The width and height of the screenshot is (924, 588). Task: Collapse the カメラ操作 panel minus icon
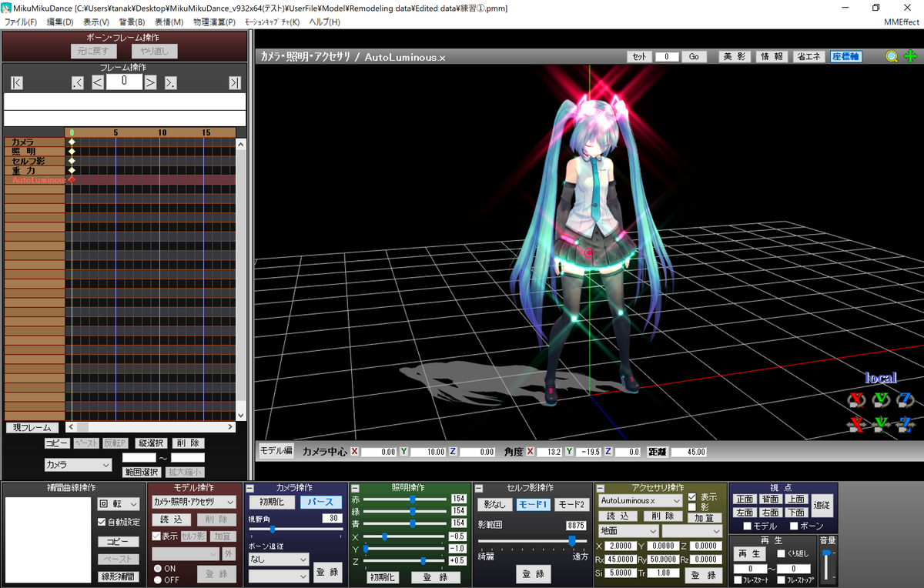click(249, 488)
